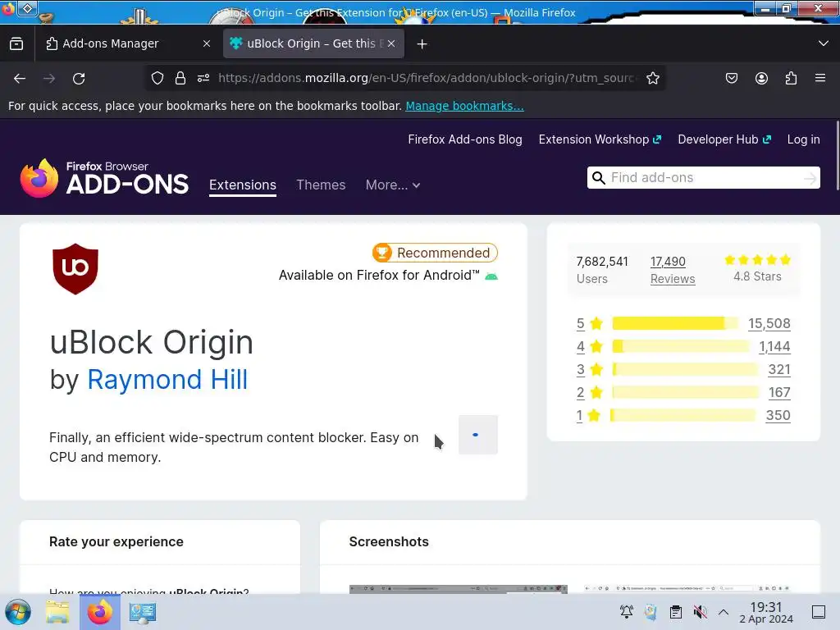Open the 15,508 five-star count

coord(769,323)
